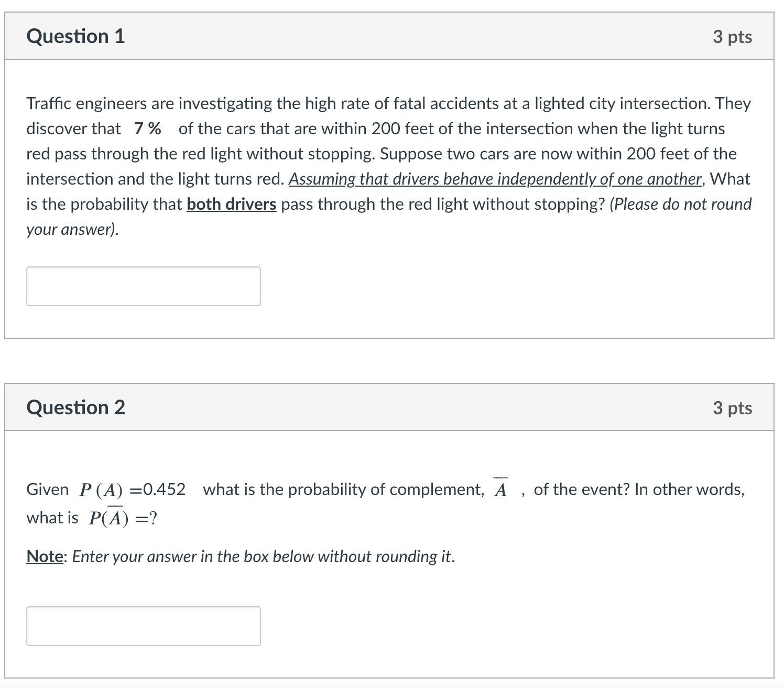The width and height of the screenshot is (784, 688).
Task: Select the Question 2 header
Action: 76,407
